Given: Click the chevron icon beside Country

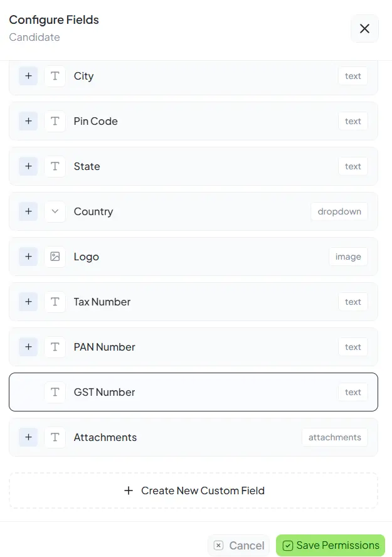Looking at the screenshot, I should click(x=55, y=211).
